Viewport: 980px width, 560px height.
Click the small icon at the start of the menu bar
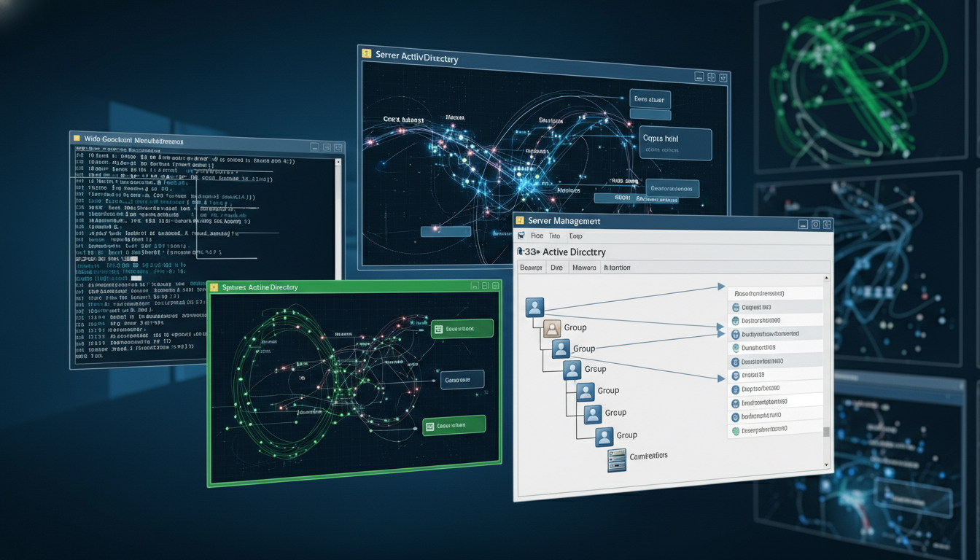(x=520, y=236)
